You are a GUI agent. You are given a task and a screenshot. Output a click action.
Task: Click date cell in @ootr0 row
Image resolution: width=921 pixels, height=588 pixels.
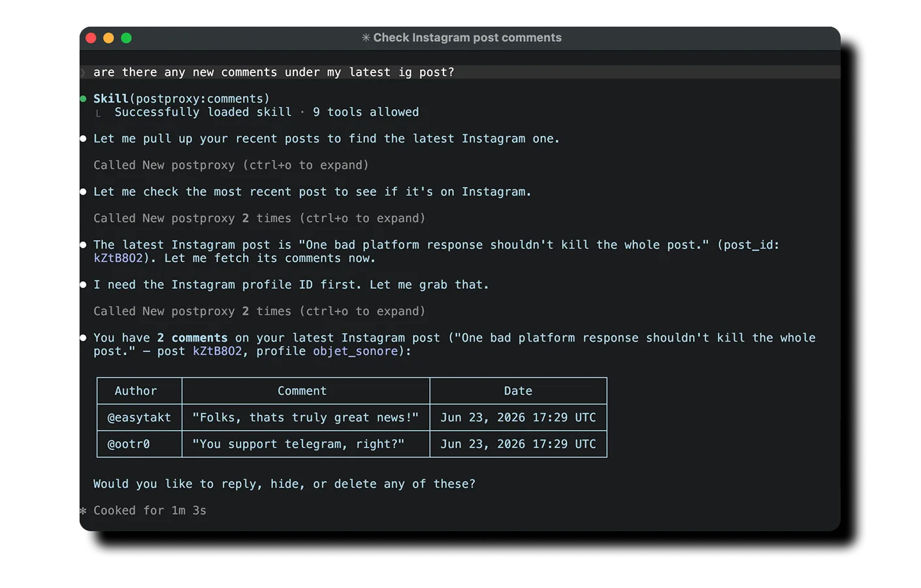click(518, 444)
